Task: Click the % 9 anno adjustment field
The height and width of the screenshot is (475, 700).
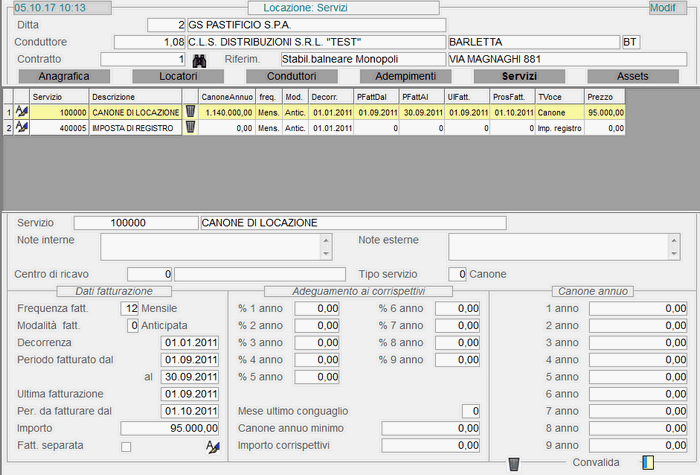Action: point(458,360)
